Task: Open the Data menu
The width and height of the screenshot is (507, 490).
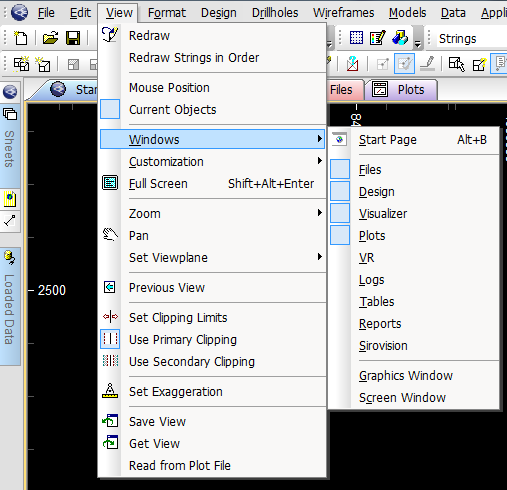Action: pyautogui.click(x=453, y=13)
